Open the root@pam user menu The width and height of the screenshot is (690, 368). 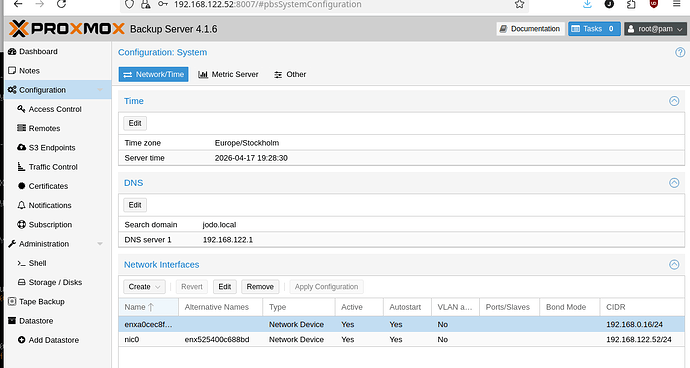655,29
